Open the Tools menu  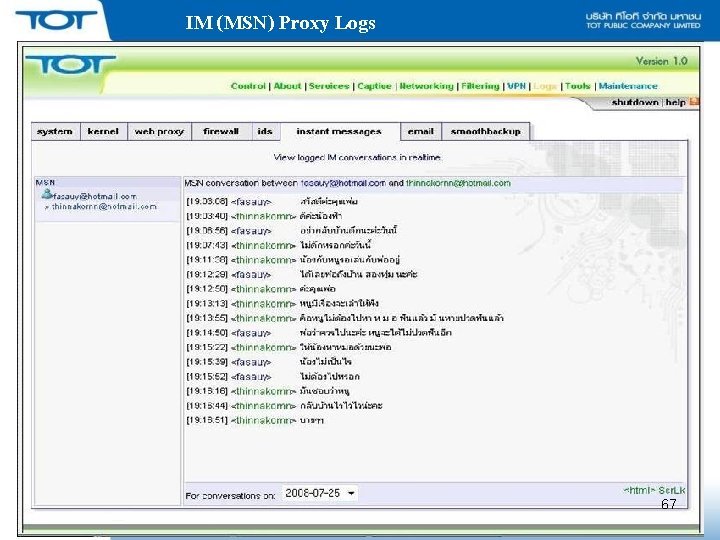tap(577, 86)
